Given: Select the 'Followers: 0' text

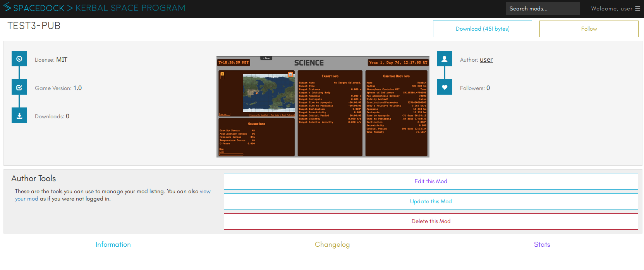Looking at the screenshot, I should pyautogui.click(x=475, y=88).
